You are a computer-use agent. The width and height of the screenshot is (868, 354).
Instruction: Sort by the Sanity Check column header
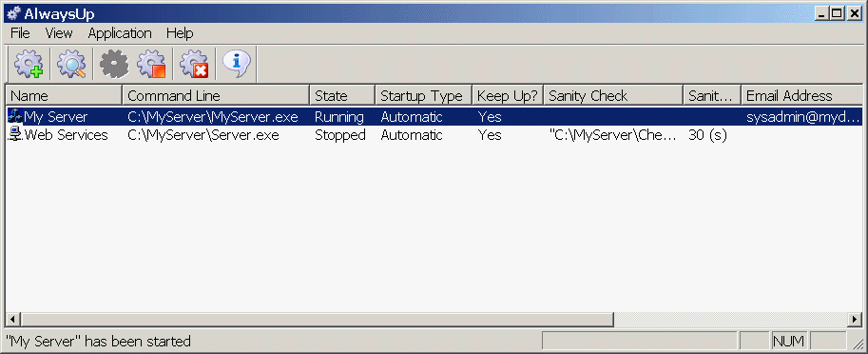[613, 96]
